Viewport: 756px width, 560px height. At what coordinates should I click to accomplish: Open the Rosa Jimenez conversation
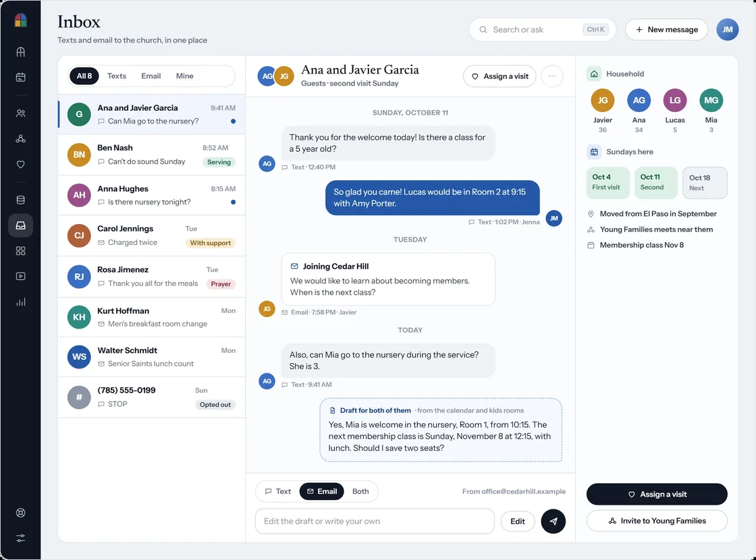[x=151, y=277]
